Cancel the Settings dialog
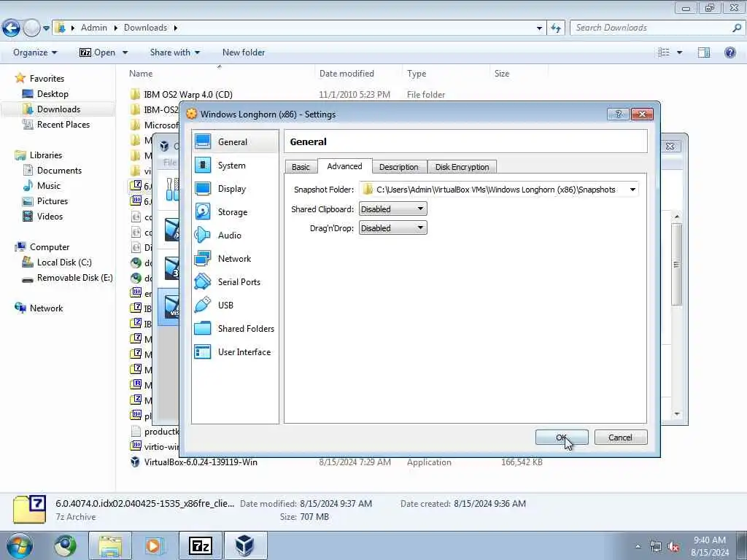Image resolution: width=747 pixels, height=560 pixels. tap(620, 437)
